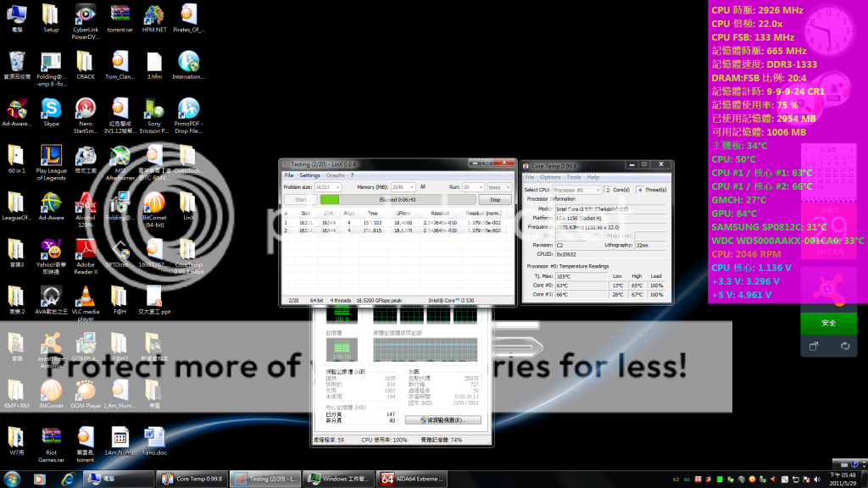
Task: Select LinX result row with time 157.103
Action: pyautogui.click(x=397, y=223)
